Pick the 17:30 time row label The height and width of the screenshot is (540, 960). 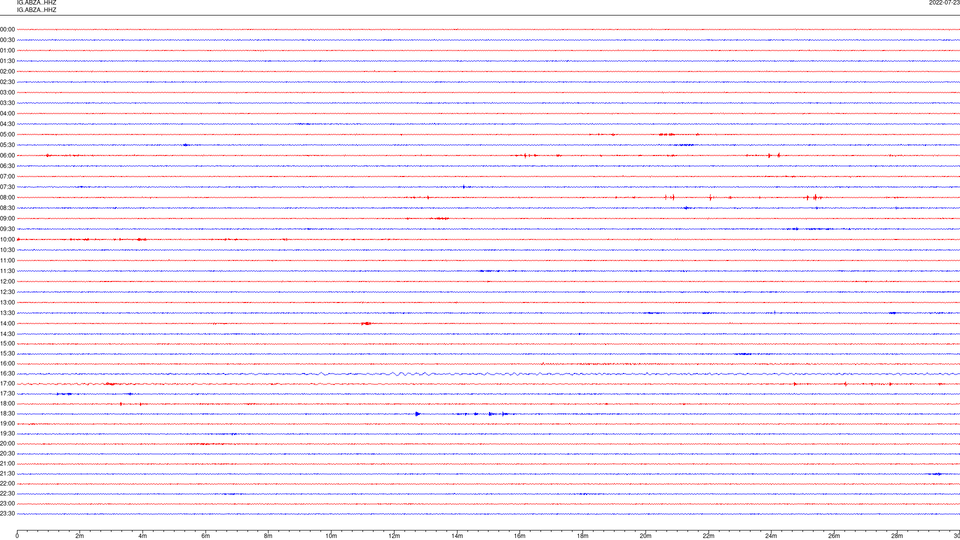7,394
